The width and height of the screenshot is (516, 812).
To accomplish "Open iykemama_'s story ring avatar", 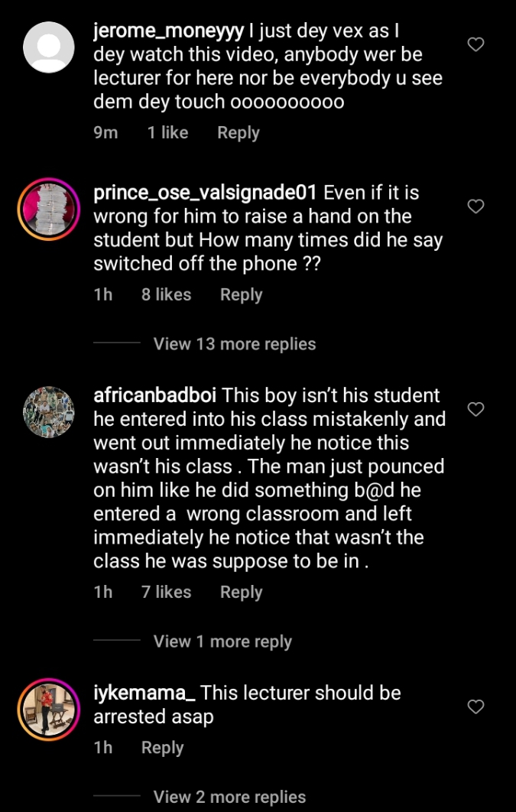I will pyautogui.click(x=49, y=710).
